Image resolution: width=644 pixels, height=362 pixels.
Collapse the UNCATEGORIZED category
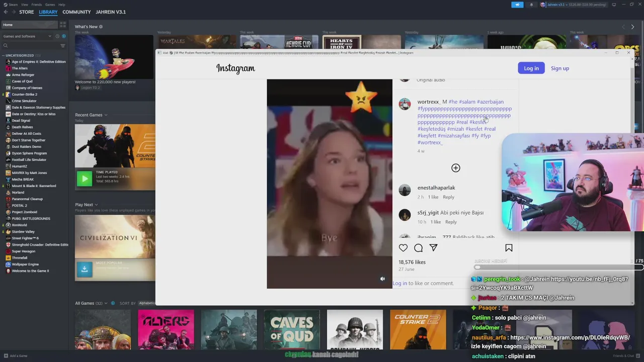pos(3,55)
